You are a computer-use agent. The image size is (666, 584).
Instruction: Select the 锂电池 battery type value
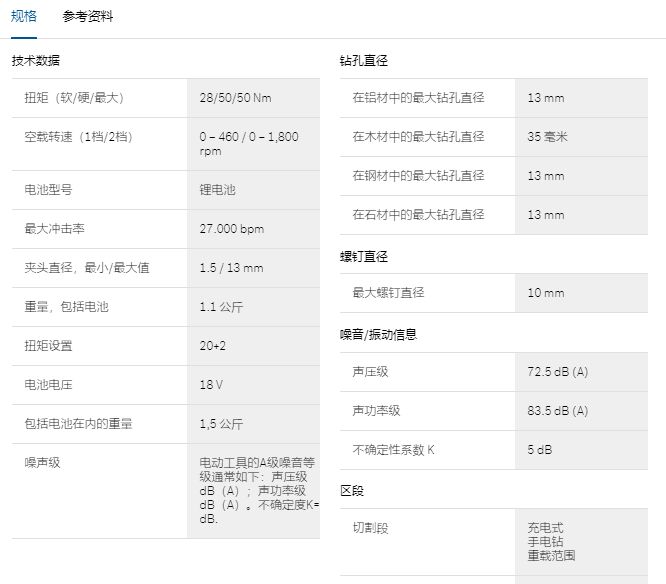[x=218, y=190]
